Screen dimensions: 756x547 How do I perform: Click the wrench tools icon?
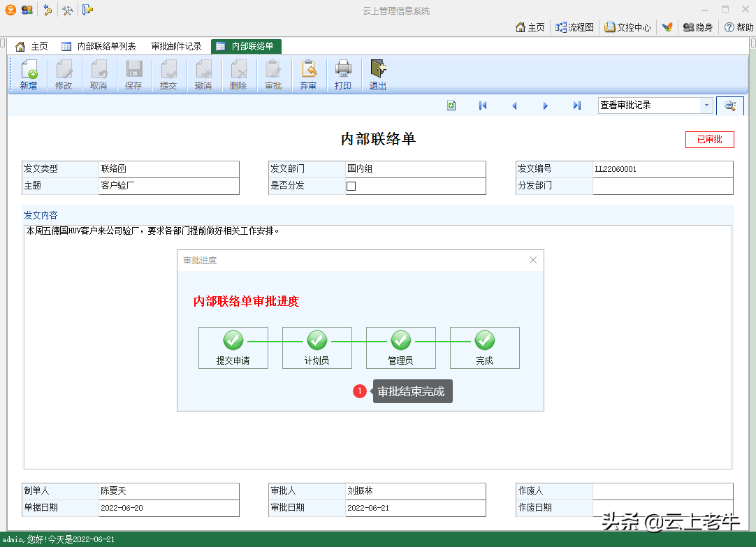(68, 10)
